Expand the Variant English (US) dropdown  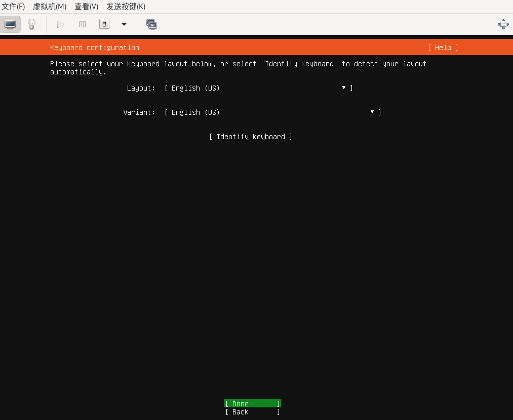click(272, 112)
